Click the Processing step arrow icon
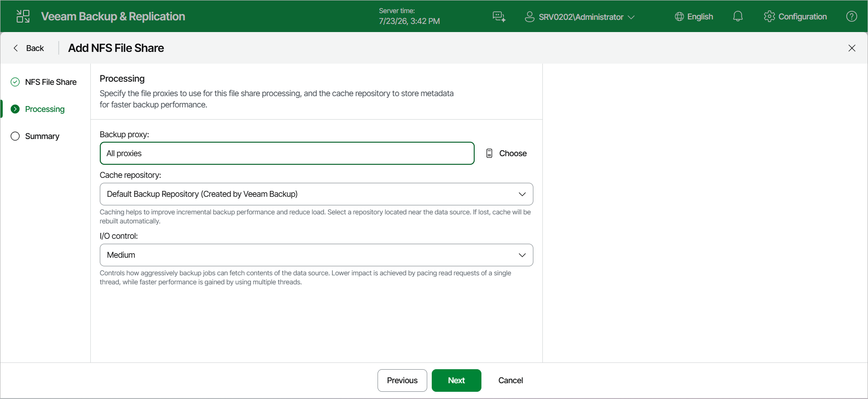This screenshot has height=399, width=868. tap(15, 109)
